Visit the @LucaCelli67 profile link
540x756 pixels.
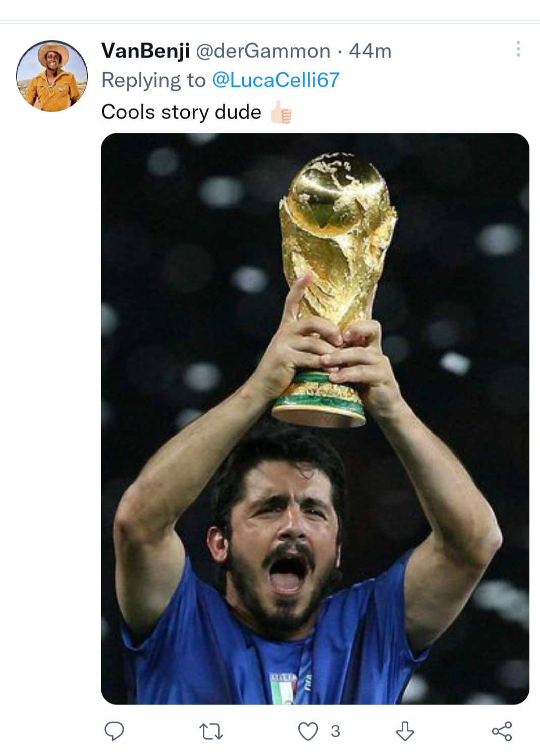point(276,80)
